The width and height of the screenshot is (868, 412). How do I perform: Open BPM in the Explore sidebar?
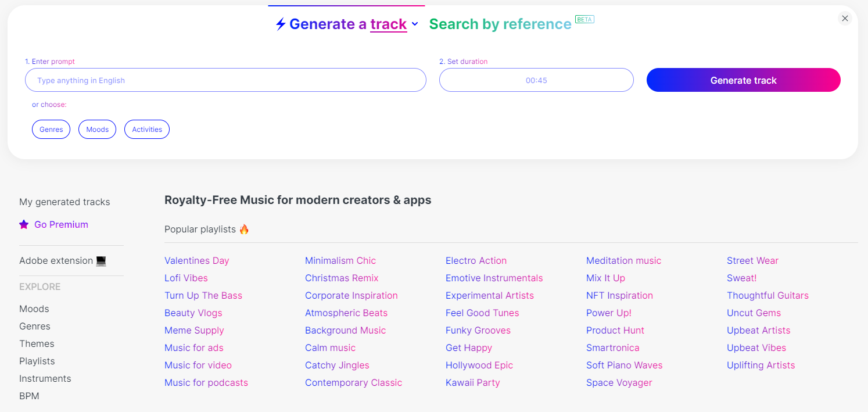coord(29,396)
